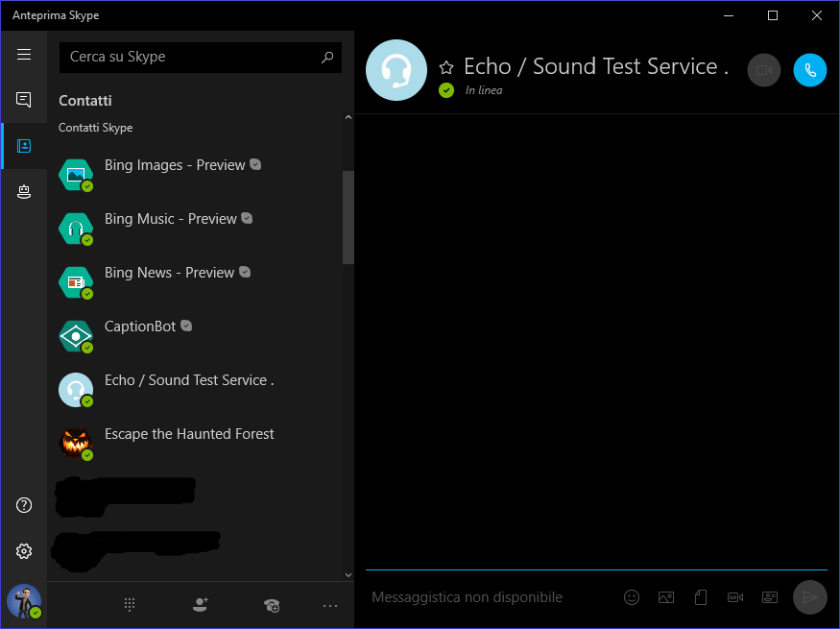Switch to the contacts tab
This screenshot has height=629, width=840.
click(24, 146)
